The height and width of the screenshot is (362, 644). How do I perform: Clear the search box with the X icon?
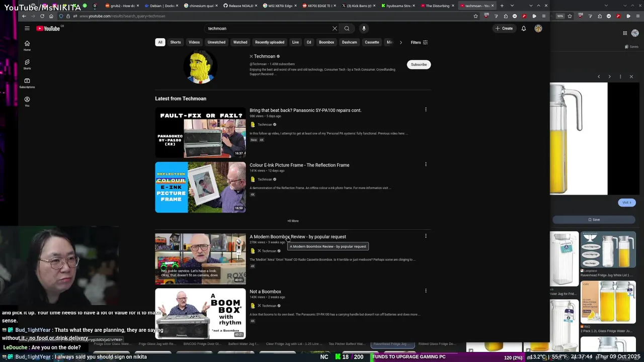tap(335, 29)
